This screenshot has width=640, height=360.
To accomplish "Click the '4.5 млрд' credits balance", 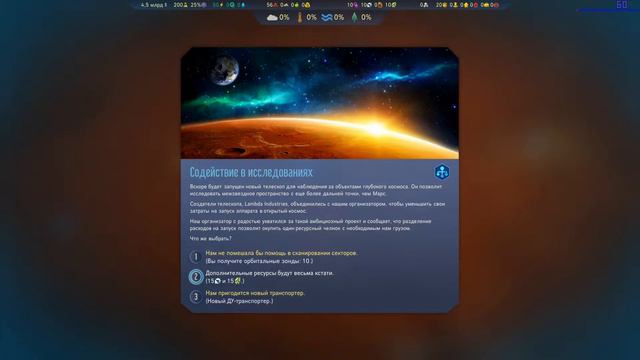I will pyautogui.click(x=154, y=5).
